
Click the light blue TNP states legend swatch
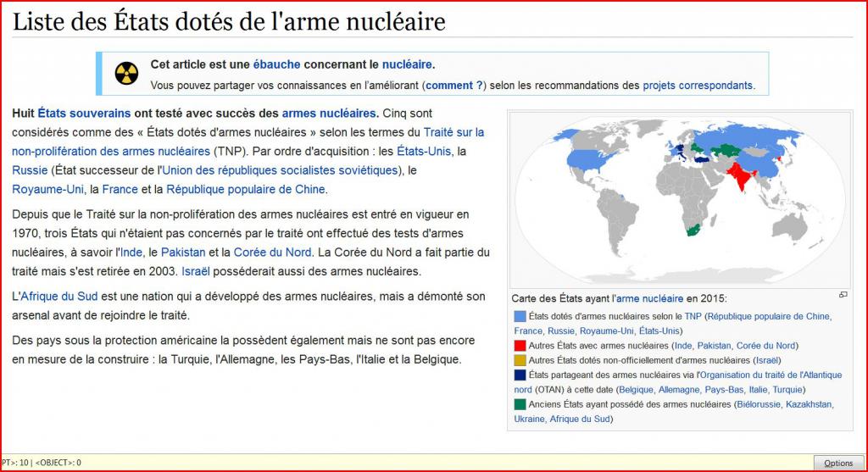pyautogui.click(x=520, y=317)
